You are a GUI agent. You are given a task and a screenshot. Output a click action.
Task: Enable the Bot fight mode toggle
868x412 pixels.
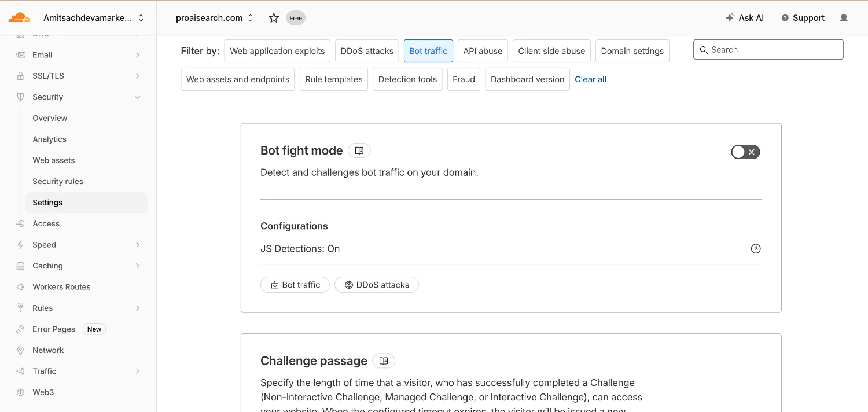[x=745, y=152]
